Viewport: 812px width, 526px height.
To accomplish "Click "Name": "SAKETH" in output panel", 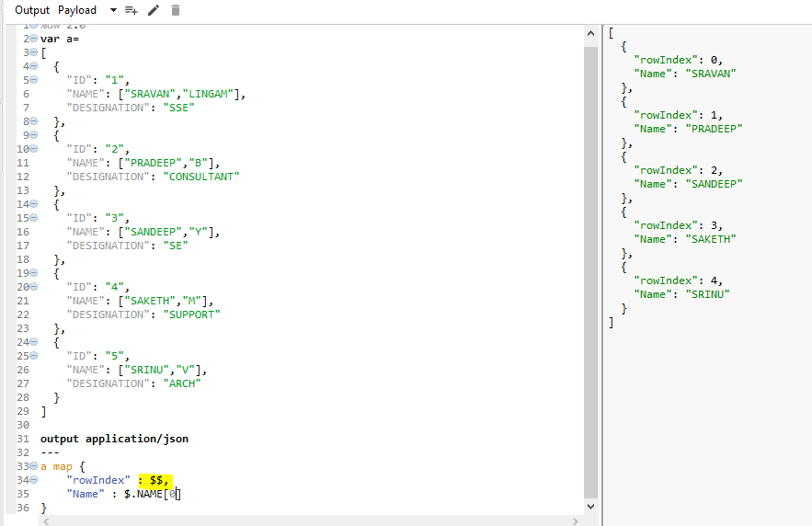I will [x=684, y=239].
